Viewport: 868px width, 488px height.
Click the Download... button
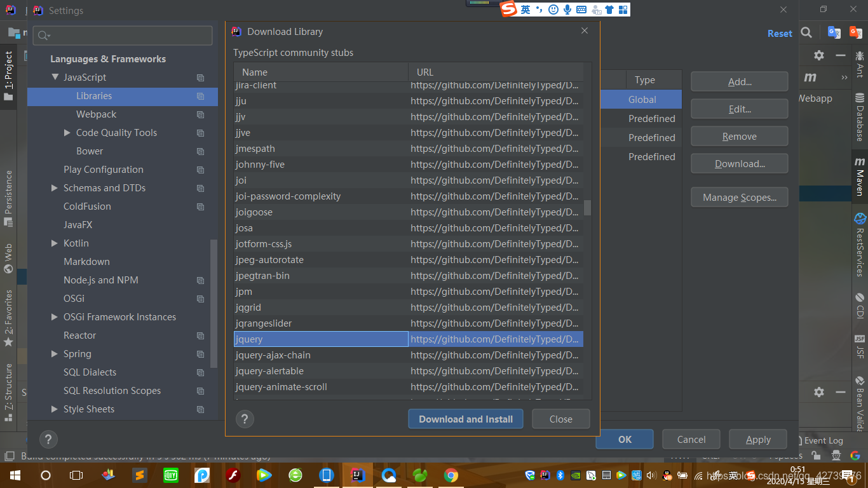740,163
